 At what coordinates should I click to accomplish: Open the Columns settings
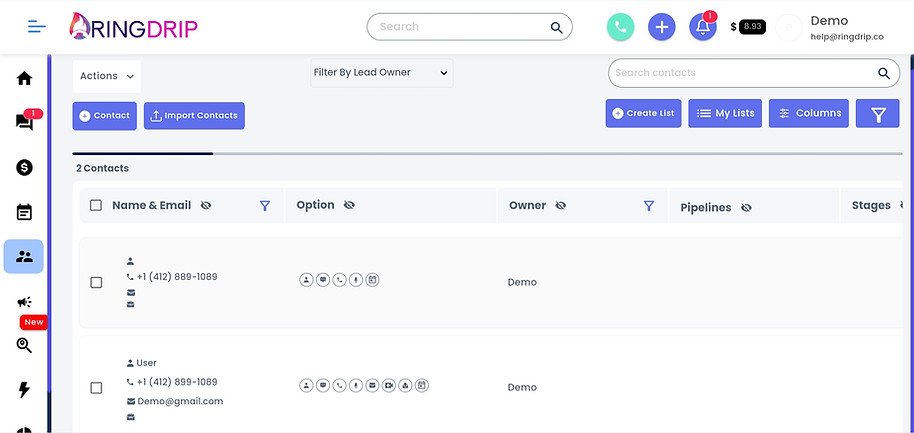808,113
